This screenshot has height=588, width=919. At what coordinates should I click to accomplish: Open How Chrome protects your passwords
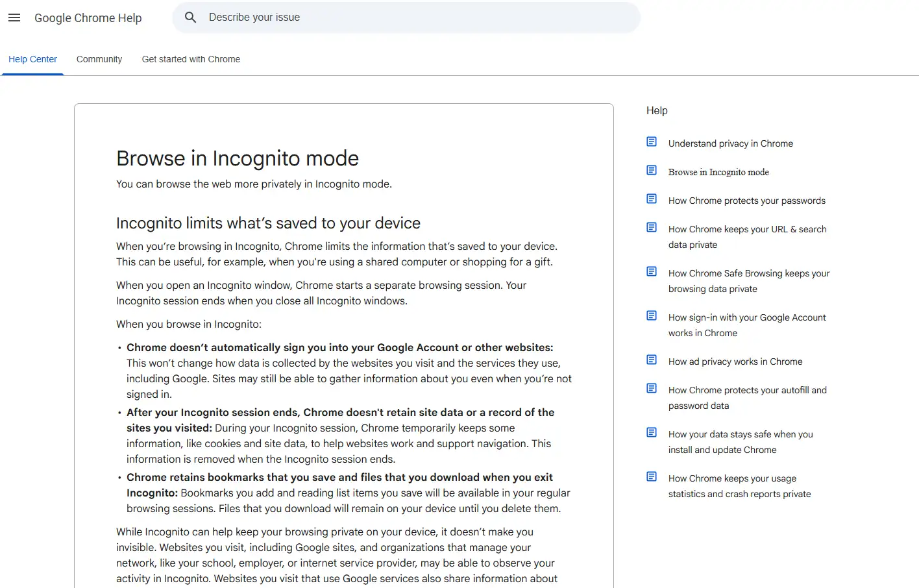(x=747, y=201)
